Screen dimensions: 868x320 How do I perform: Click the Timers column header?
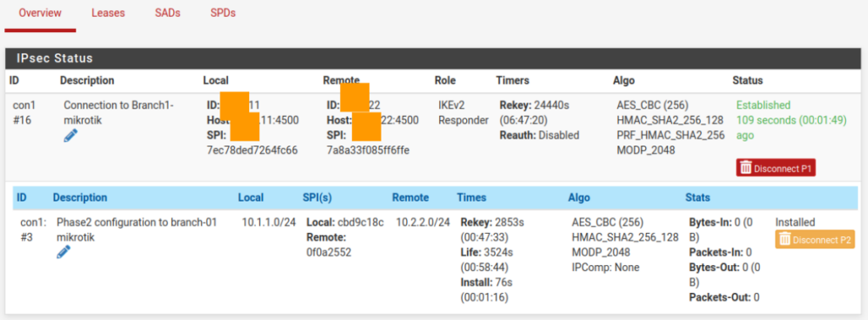coord(513,80)
